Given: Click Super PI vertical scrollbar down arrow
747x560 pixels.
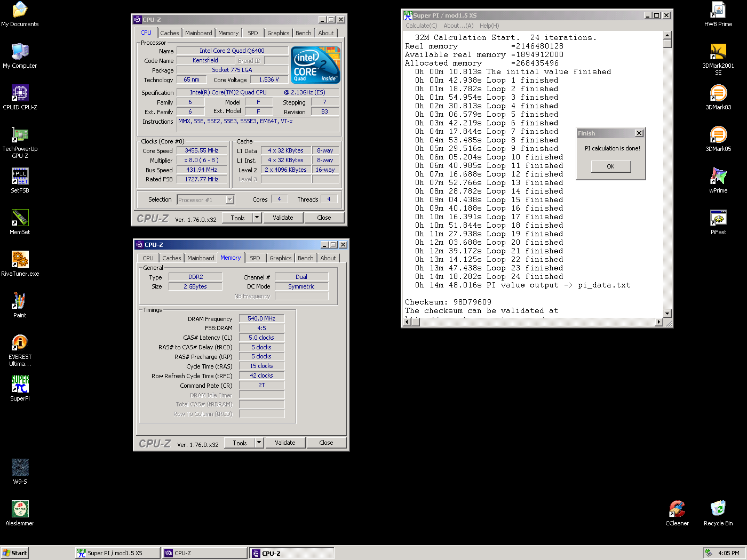Looking at the screenshot, I should point(667,313).
